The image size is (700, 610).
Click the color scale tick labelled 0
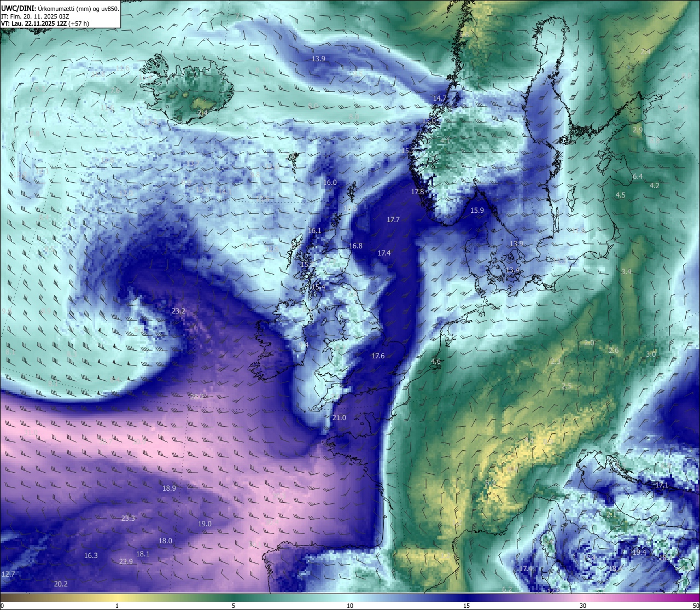2,606
